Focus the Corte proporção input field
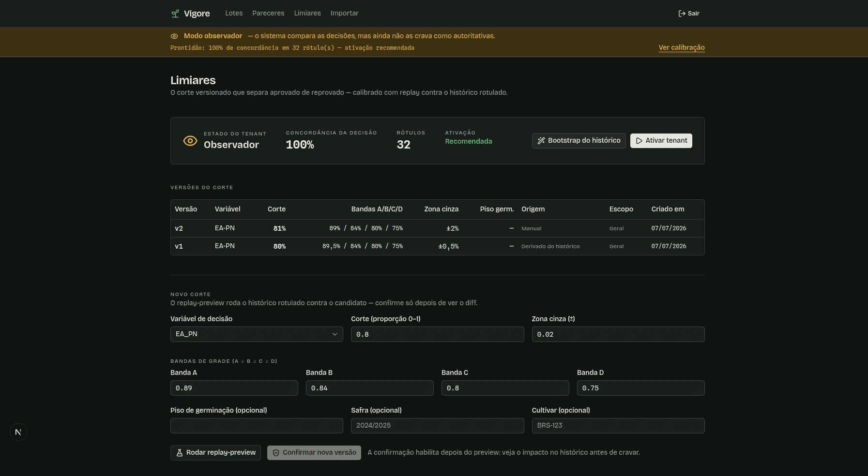Screen dimensions: 868x476 (x=437, y=334)
